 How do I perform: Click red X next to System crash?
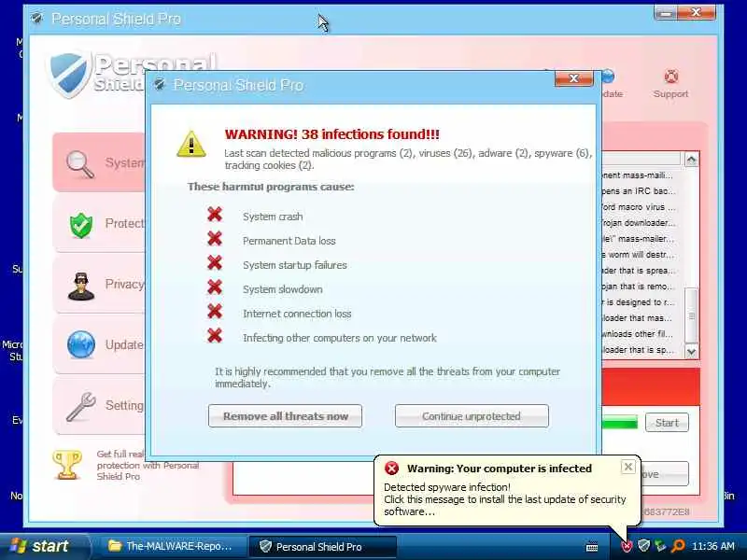[215, 215]
